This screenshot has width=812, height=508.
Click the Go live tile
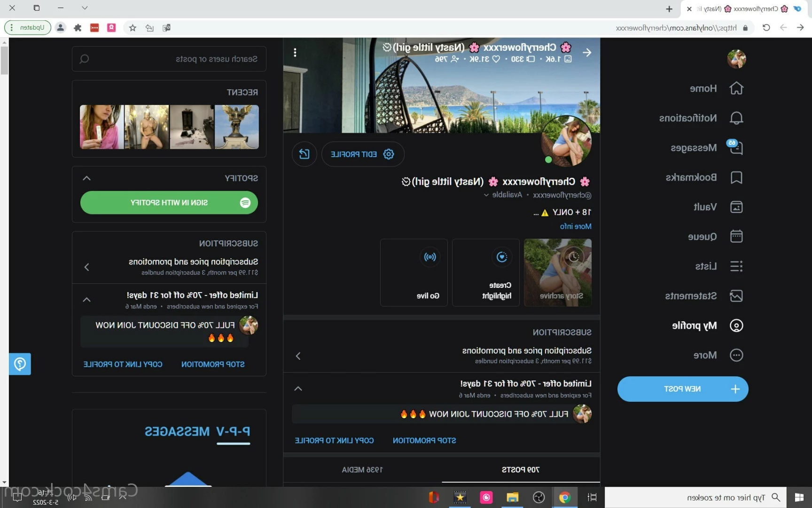click(x=414, y=273)
